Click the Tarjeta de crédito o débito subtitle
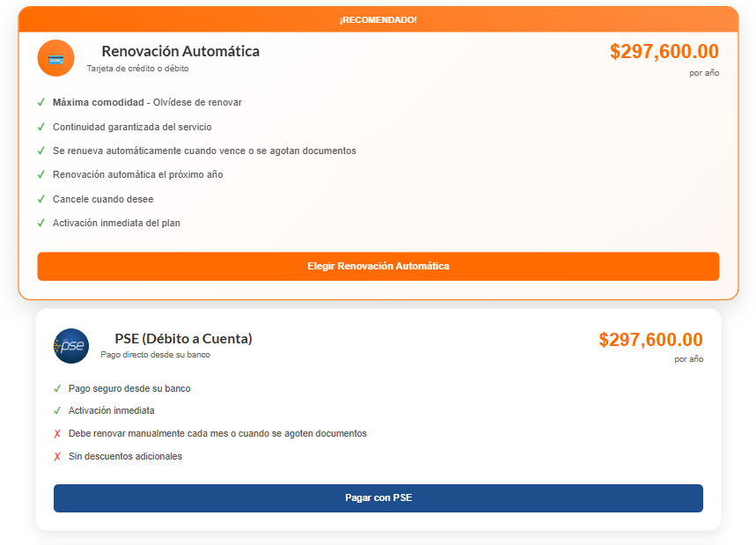The image size is (756, 545). (137, 68)
